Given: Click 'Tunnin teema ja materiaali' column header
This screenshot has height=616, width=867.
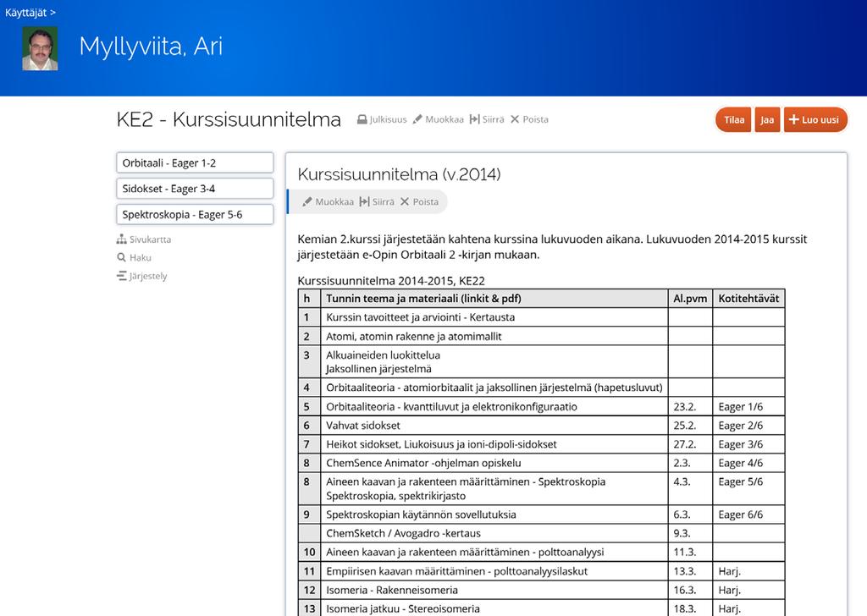Looking at the screenshot, I should (x=494, y=299).
